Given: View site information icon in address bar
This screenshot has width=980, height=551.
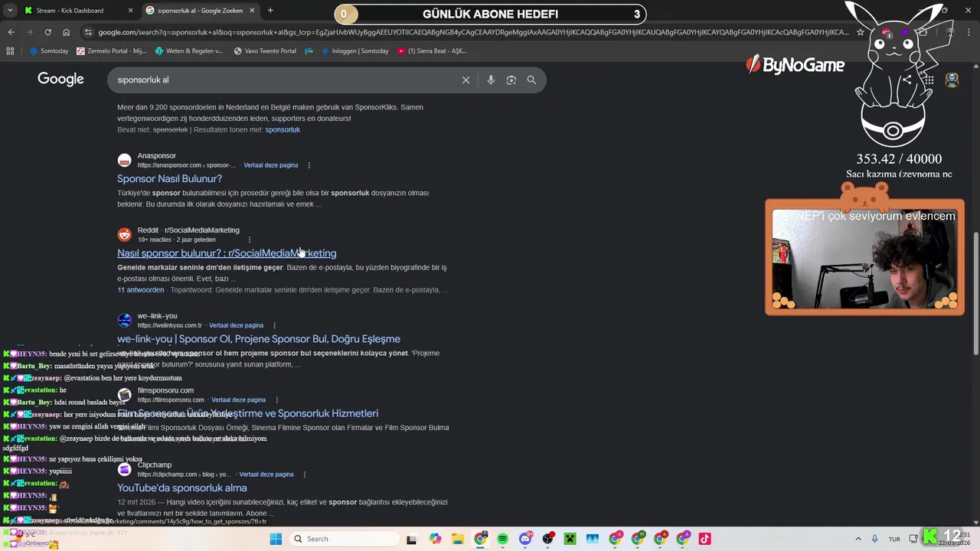Looking at the screenshot, I should tap(89, 32).
